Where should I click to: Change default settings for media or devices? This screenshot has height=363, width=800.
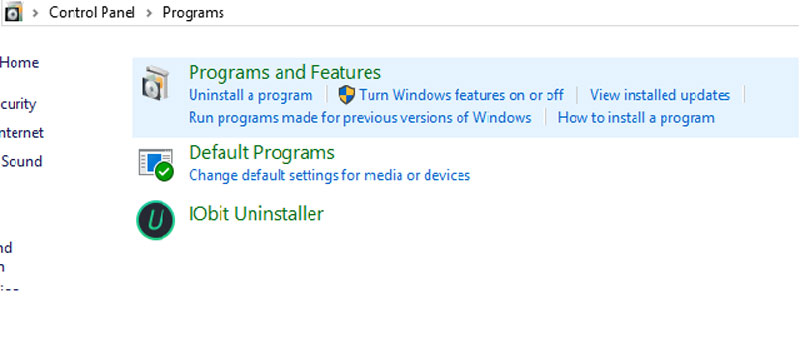click(x=330, y=176)
